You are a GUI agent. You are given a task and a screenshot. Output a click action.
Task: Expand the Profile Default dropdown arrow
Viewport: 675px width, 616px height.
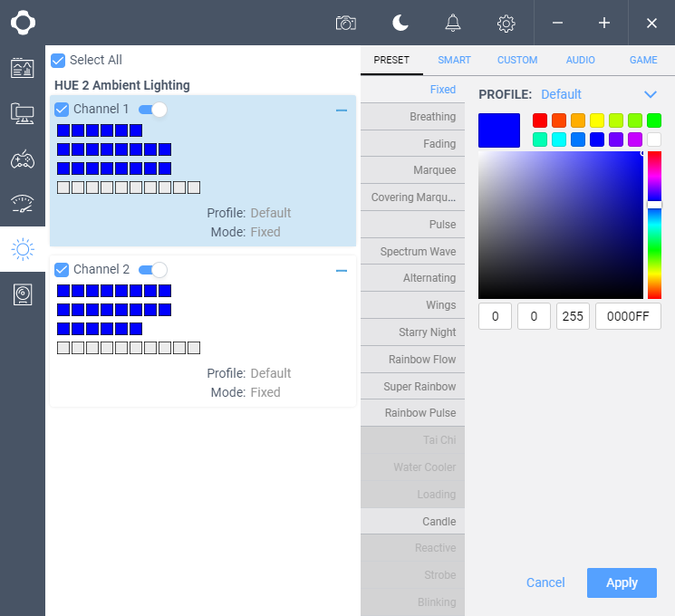point(650,94)
